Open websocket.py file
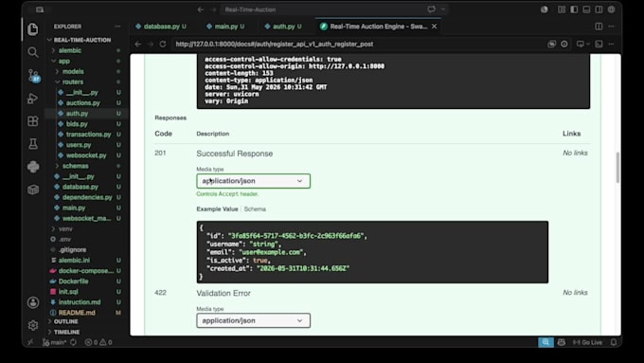This screenshot has width=644, height=363. 86,155
